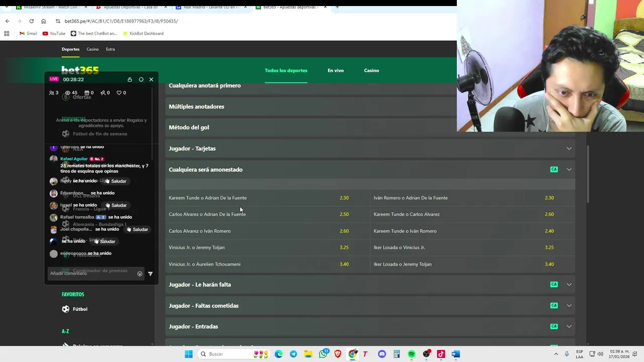The width and height of the screenshot is (644, 362).
Task: Select Iker Losada o Vinicius Jr. 3.25
Action: [472, 247]
